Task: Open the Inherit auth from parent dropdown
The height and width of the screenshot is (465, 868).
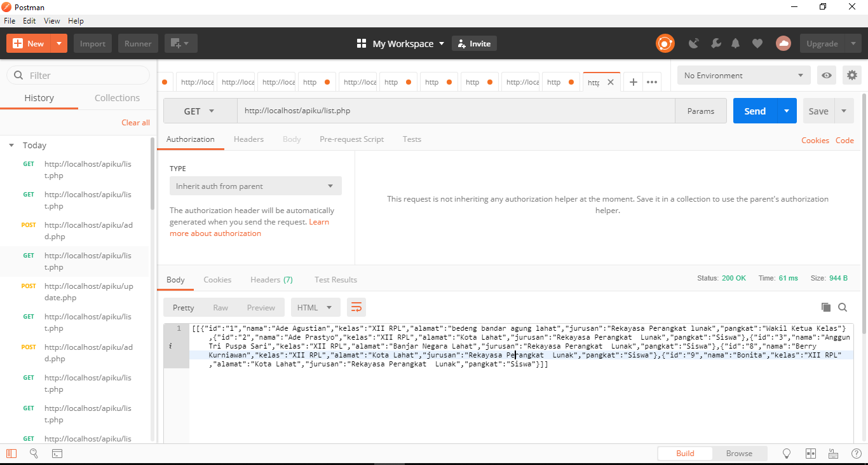Action: 255,186
